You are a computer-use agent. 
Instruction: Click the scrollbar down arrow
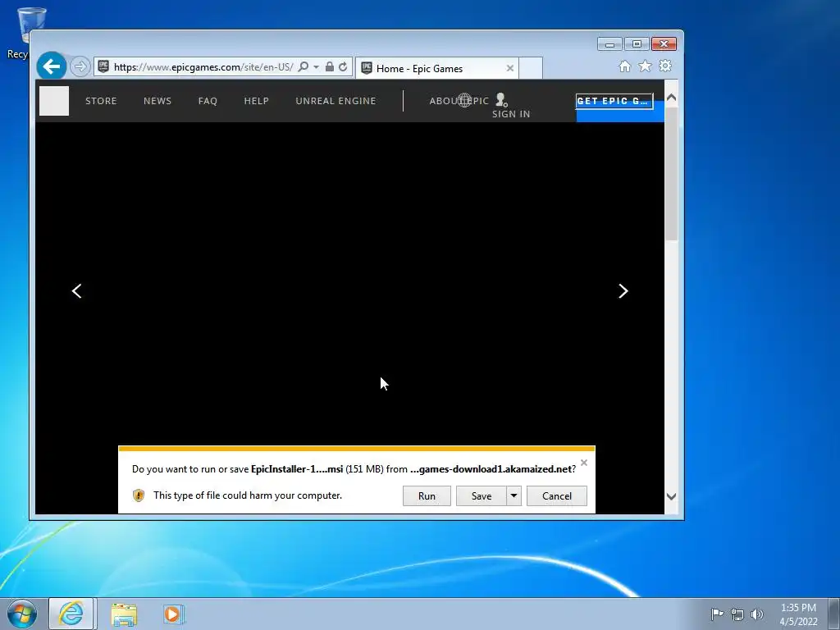click(x=671, y=496)
